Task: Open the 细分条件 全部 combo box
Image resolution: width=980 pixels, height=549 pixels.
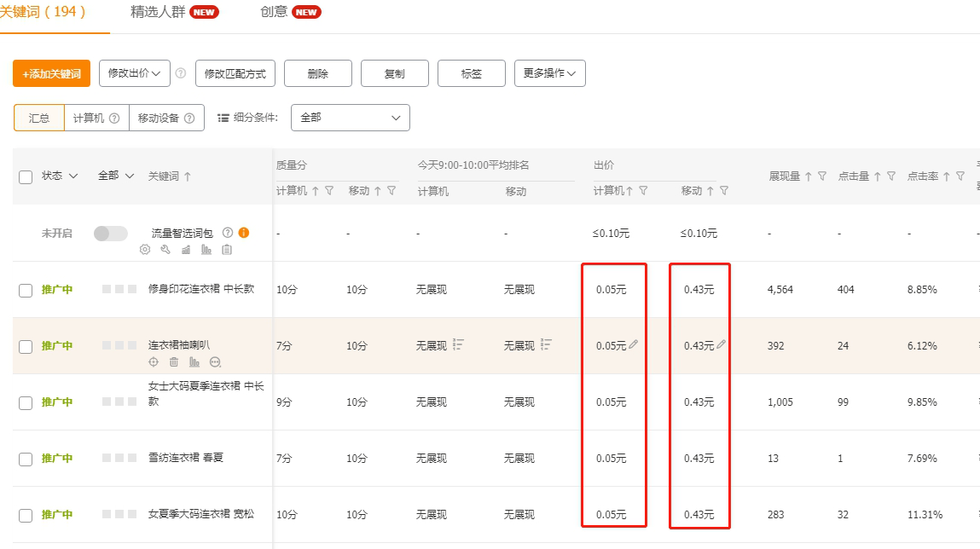Action: pos(350,118)
